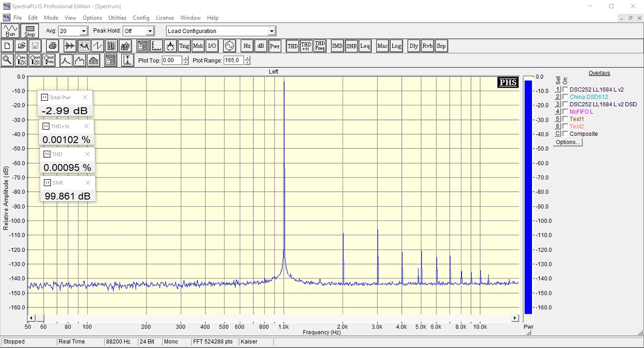
Task: Click the overlays Options... button
Action: pos(567,142)
